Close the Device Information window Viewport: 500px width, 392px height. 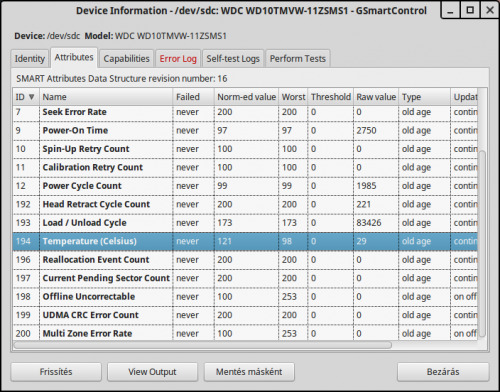tap(490, 10)
